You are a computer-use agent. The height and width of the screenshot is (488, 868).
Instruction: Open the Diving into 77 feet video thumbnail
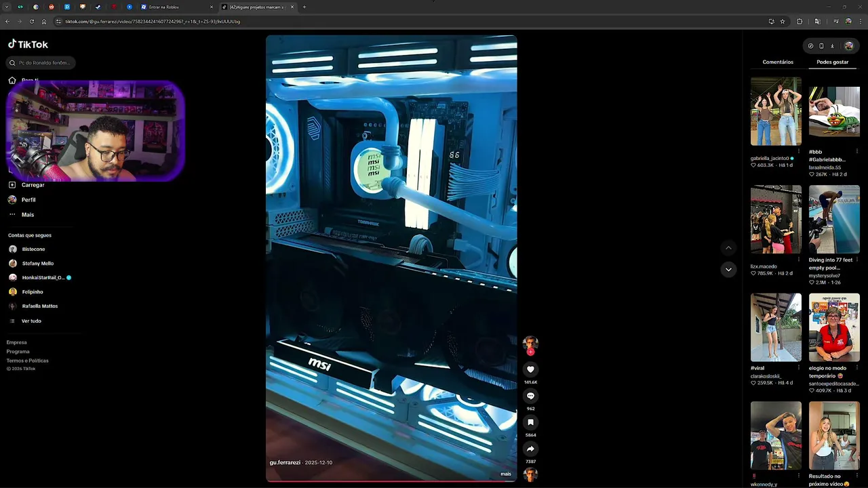[x=834, y=220]
